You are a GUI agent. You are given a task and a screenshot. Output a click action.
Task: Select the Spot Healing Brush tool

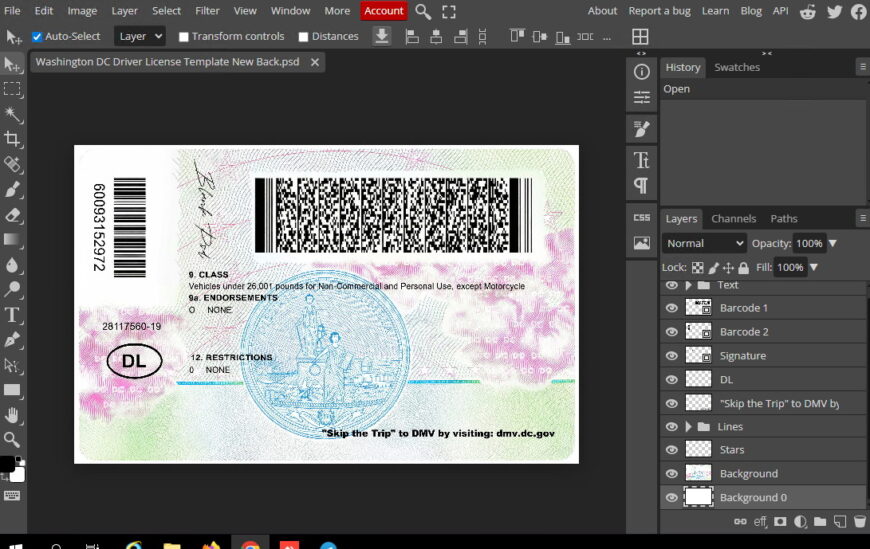click(x=12, y=164)
